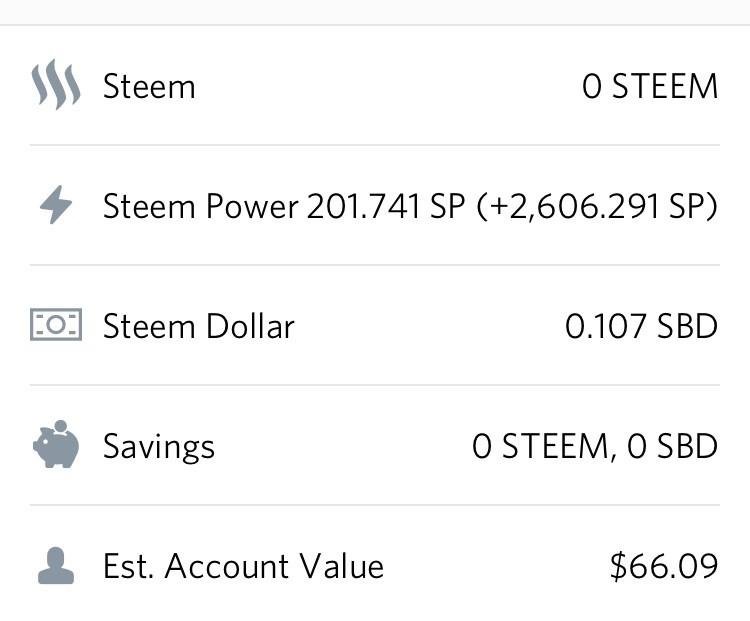
Task: Click the Steem logo icon
Action: [x=55, y=86]
